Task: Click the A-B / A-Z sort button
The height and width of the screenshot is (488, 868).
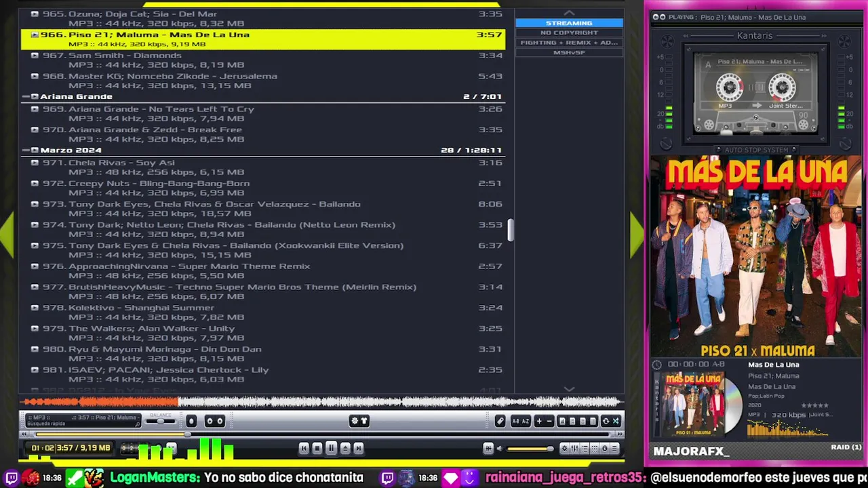Action: click(521, 421)
